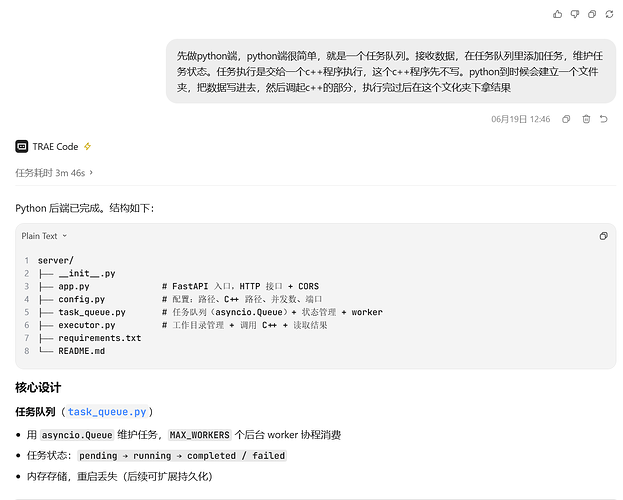
Task: Copy the Plain Text code block contents
Action: click(x=604, y=236)
